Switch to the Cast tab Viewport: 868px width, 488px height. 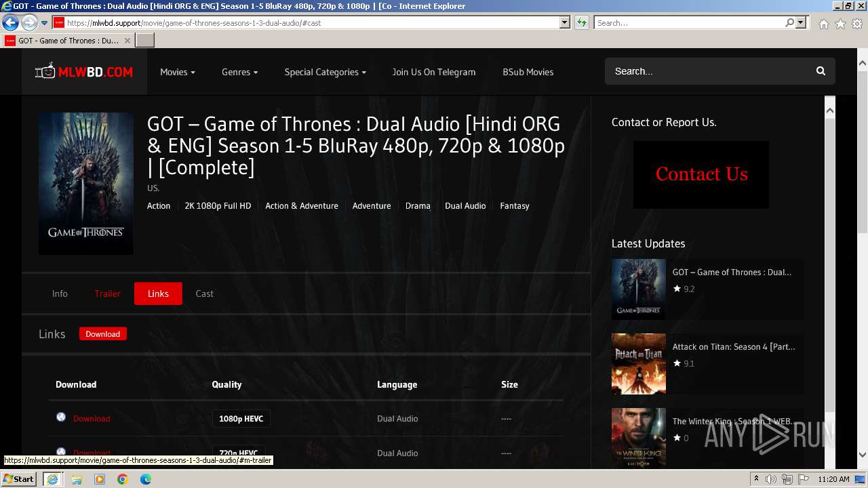pyautogui.click(x=205, y=293)
